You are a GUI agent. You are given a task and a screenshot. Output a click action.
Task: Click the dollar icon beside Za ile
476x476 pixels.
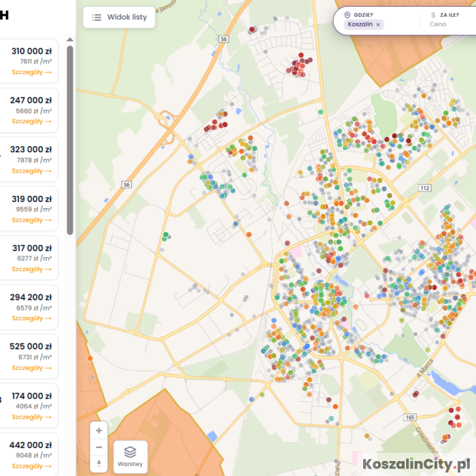(x=433, y=14)
